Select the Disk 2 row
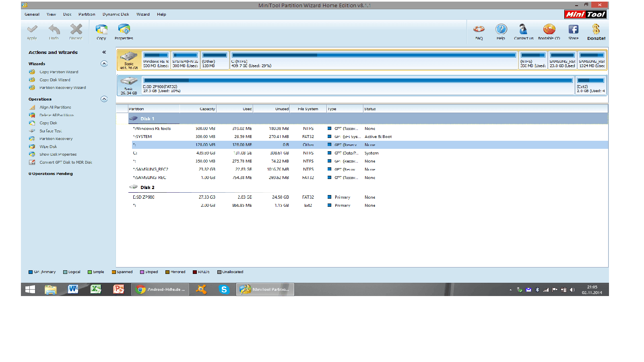This screenshot has height=362, width=644. pyautogui.click(x=368, y=187)
